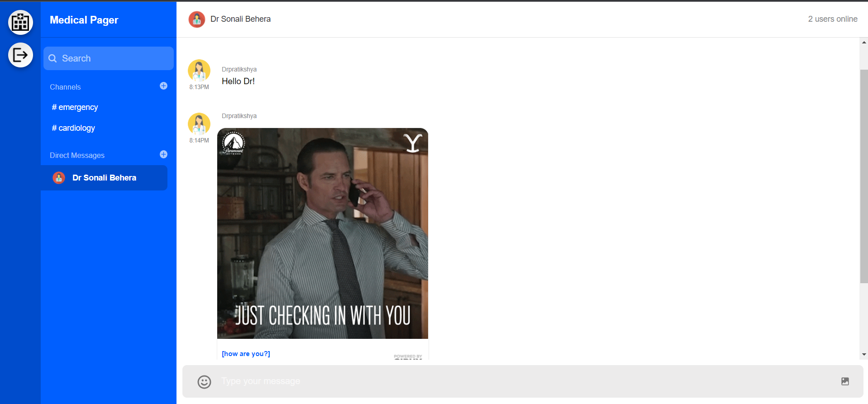Add a new channel with plus icon
The width and height of the screenshot is (868, 404).
pos(164,86)
